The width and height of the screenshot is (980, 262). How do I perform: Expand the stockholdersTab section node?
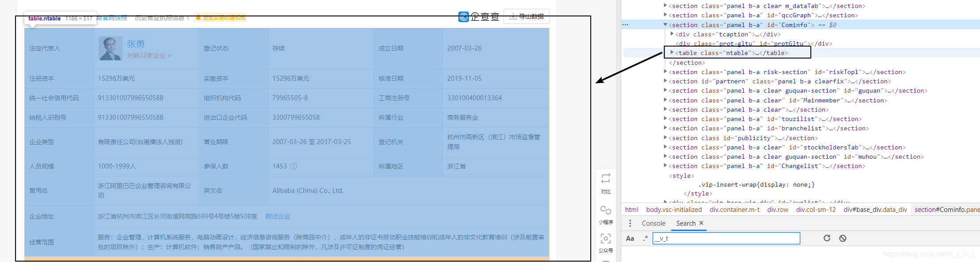tap(665, 147)
